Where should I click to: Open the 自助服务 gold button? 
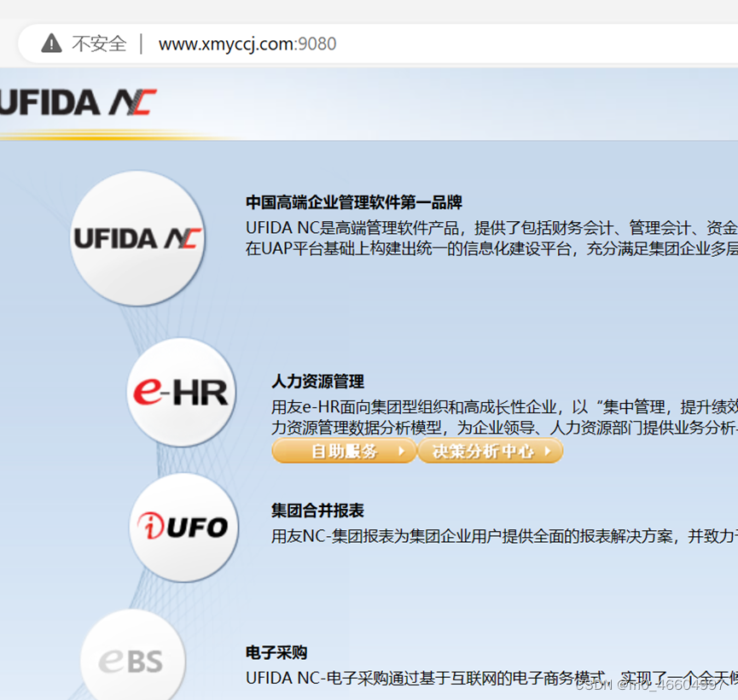[343, 451]
